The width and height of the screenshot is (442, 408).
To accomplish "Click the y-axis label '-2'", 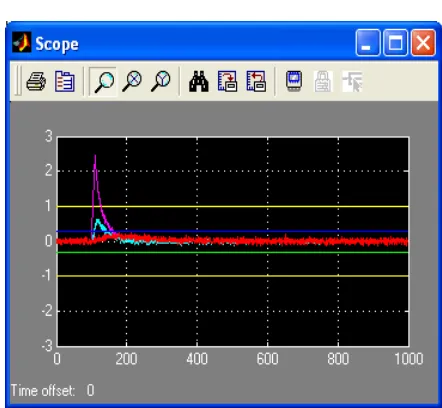I will coord(47,311).
